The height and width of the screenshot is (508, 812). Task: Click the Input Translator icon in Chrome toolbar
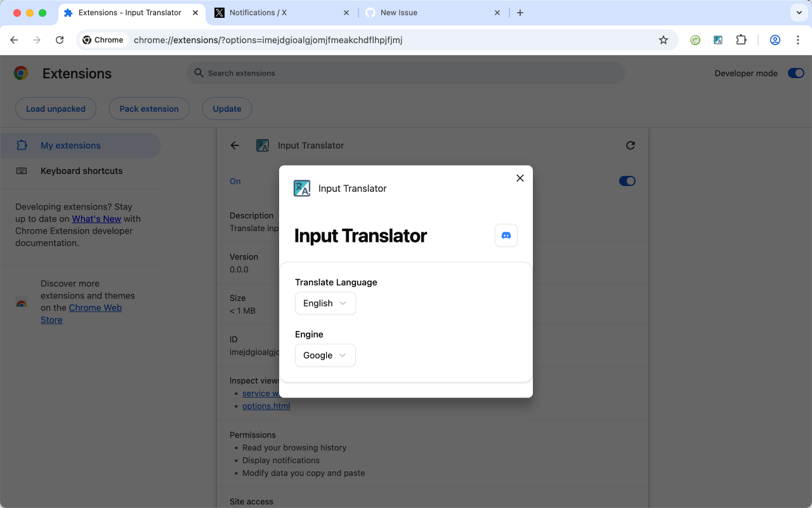point(717,39)
